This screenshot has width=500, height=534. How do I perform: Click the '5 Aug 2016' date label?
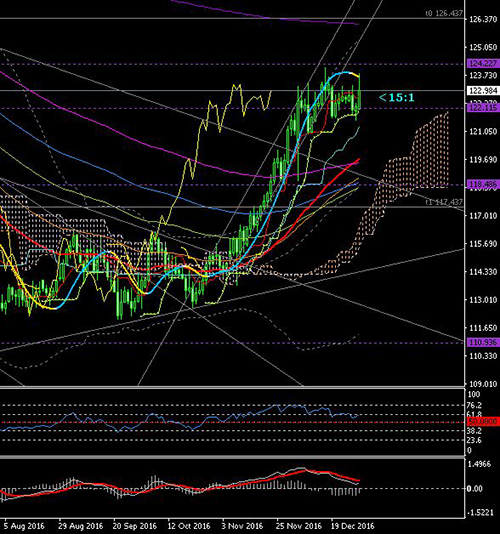[x=24, y=526]
